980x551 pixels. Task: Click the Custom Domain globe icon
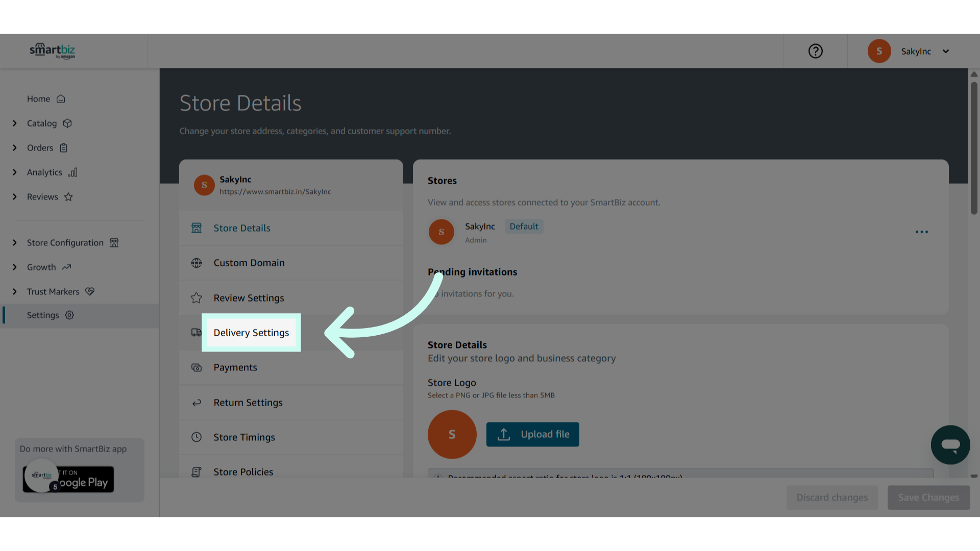point(197,263)
